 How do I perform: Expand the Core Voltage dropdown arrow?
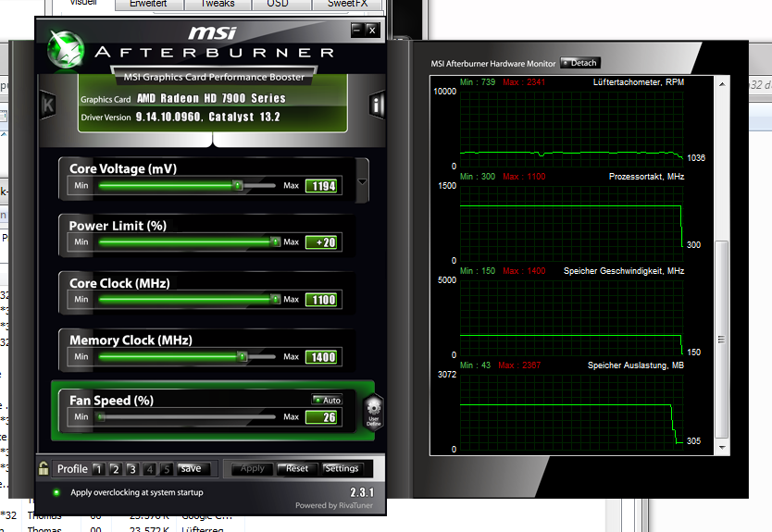(x=362, y=181)
